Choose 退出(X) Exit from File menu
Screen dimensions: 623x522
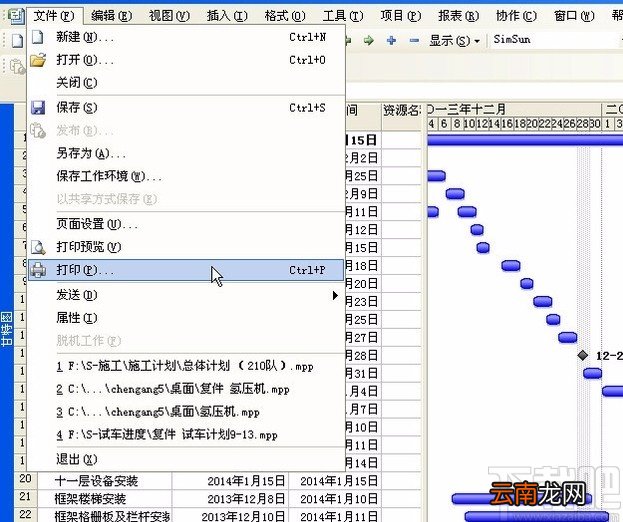pos(186,459)
